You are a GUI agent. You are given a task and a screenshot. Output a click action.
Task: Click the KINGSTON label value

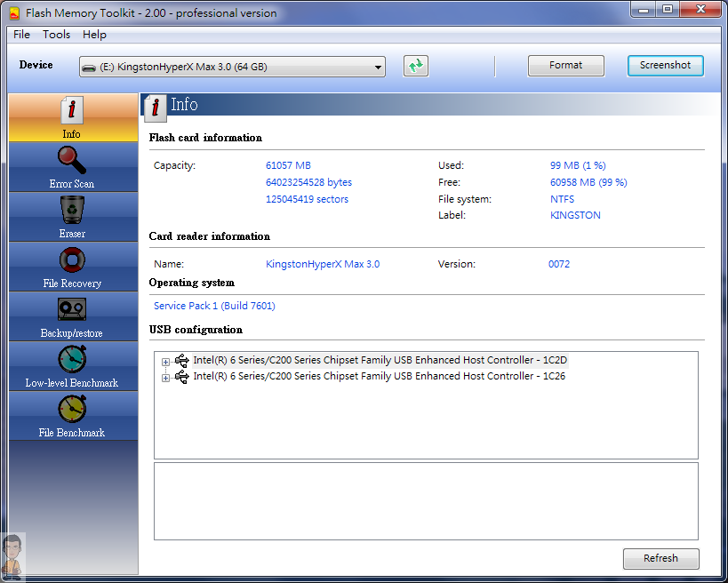[575, 215]
